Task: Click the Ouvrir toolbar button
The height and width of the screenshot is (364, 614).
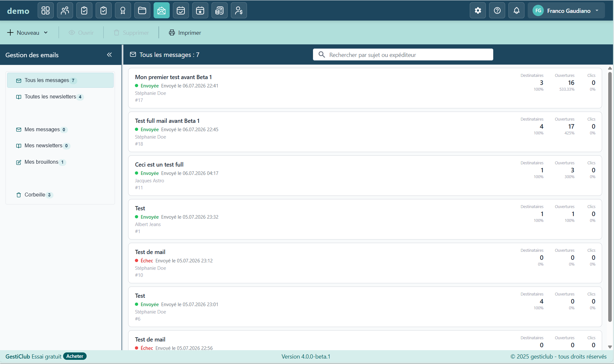Action: [81, 32]
